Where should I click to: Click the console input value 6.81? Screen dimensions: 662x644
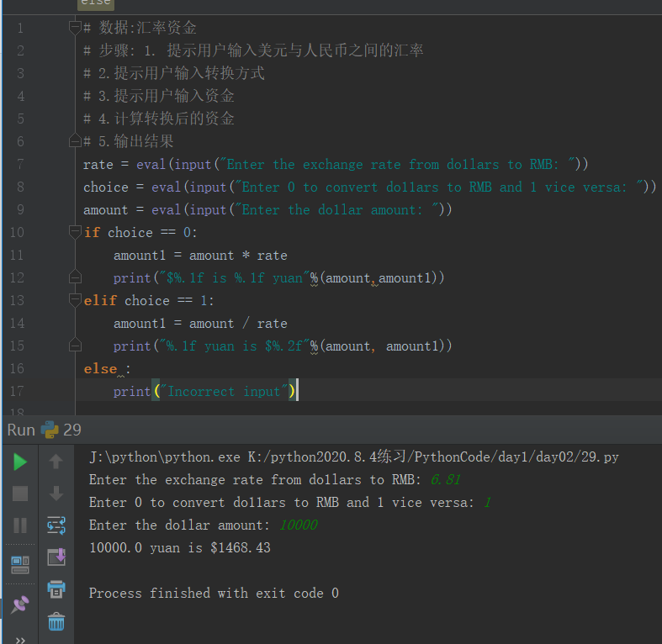(x=446, y=479)
